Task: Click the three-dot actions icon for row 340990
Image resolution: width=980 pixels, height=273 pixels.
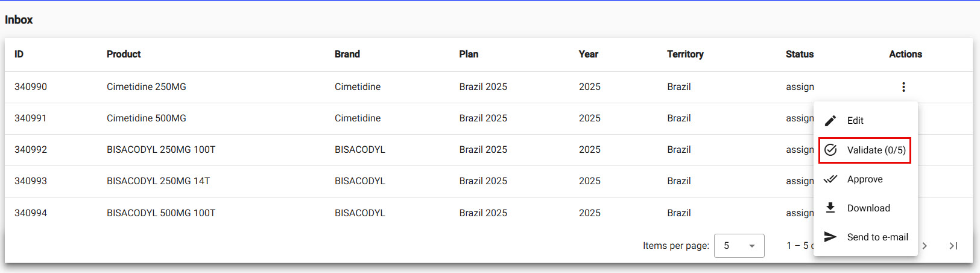Action: pos(903,87)
